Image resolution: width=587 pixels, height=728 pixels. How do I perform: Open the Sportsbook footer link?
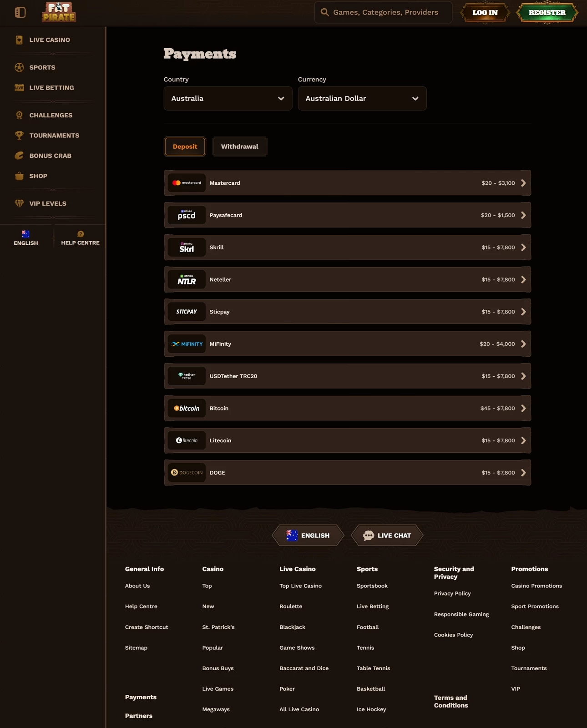(372, 586)
